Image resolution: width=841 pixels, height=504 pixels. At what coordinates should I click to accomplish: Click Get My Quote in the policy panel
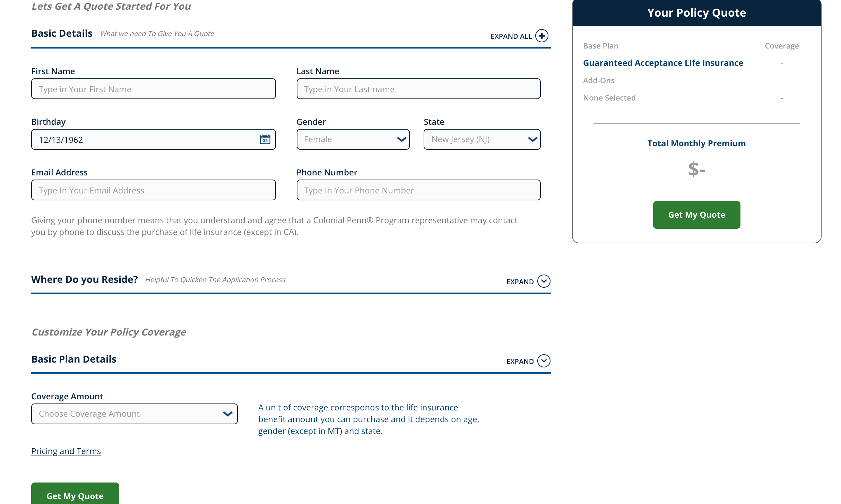[x=696, y=215]
